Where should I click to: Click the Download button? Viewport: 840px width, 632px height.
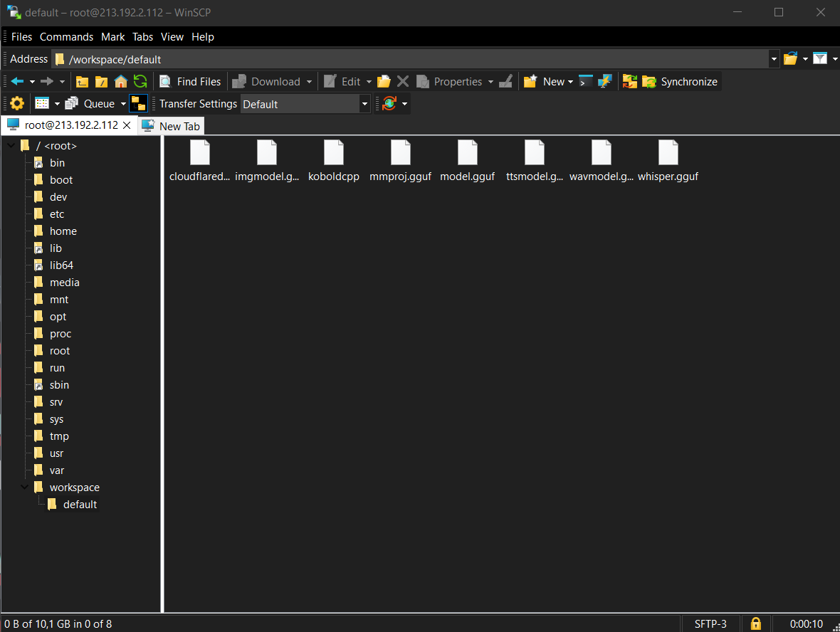point(266,81)
